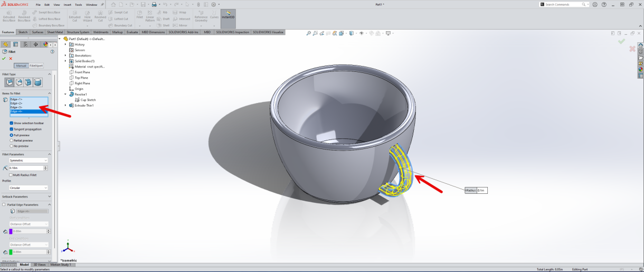Open the Symmetric fillet method dropdown
This screenshot has height=272, width=644.
(x=29, y=160)
